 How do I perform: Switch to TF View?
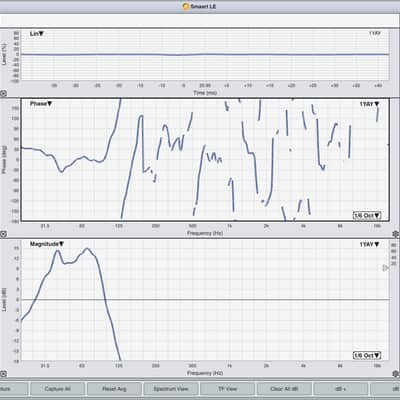point(227,389)
